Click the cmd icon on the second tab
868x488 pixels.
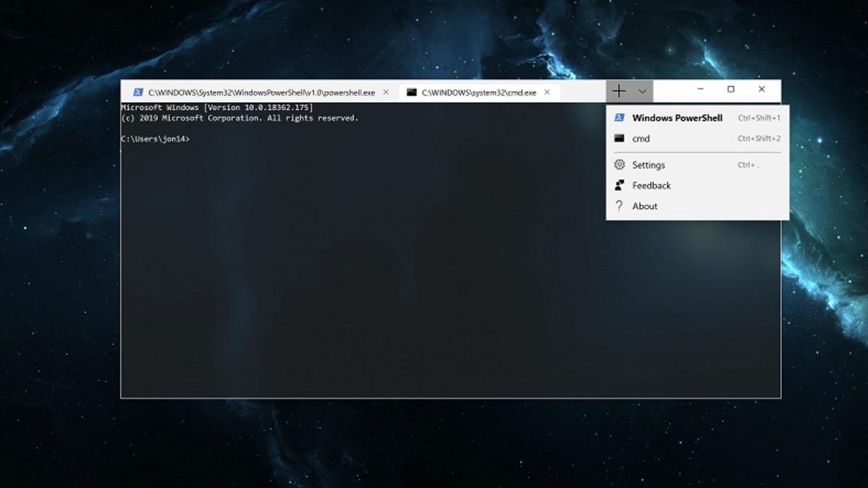412,93
